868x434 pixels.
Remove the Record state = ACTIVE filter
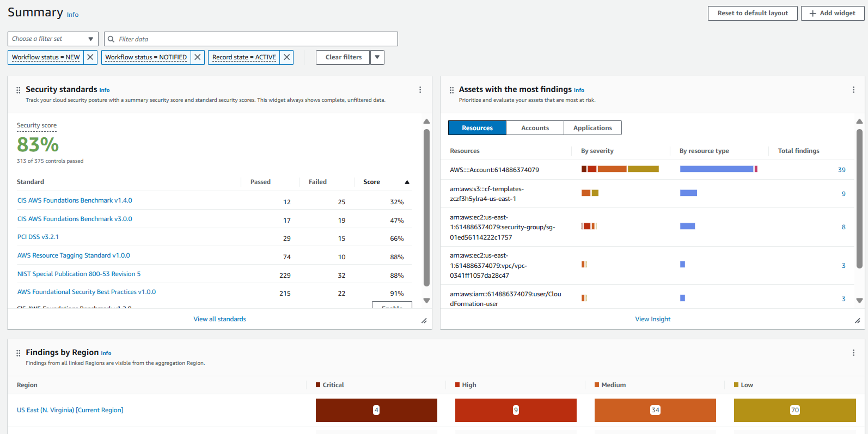click(x=286, y=57)
